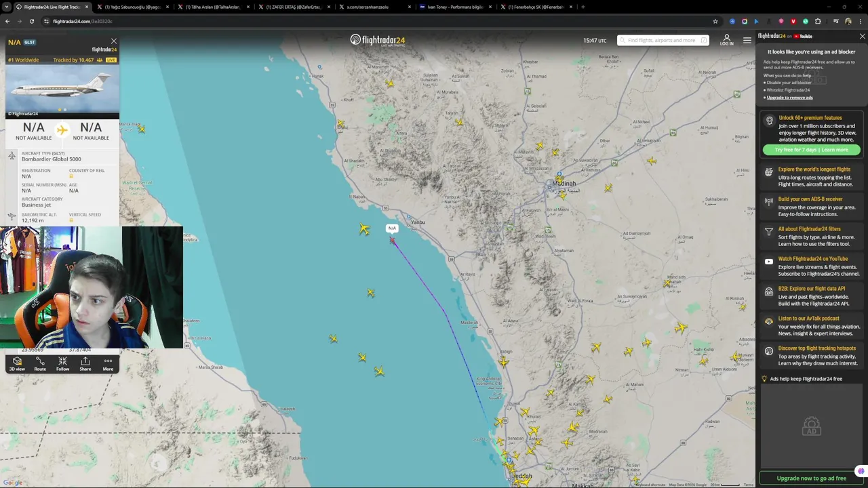Bookmark this page with star icon
The height and width of the screenshot is (488, 868).
715,21
